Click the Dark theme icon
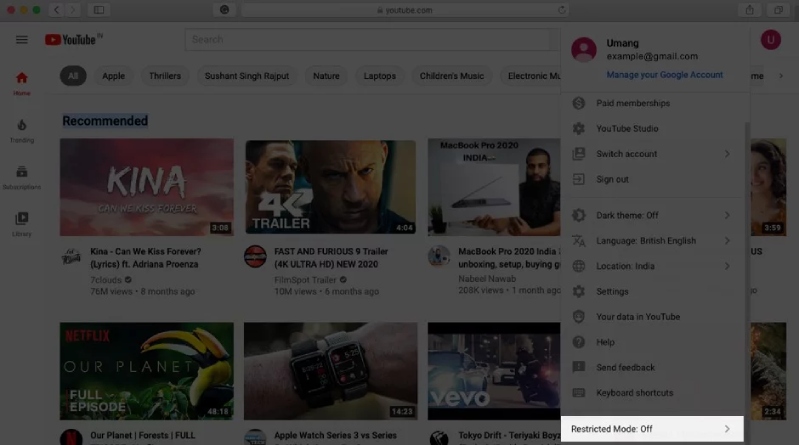The width and height of the screenshot is (799, 445). tap(578, 215)
